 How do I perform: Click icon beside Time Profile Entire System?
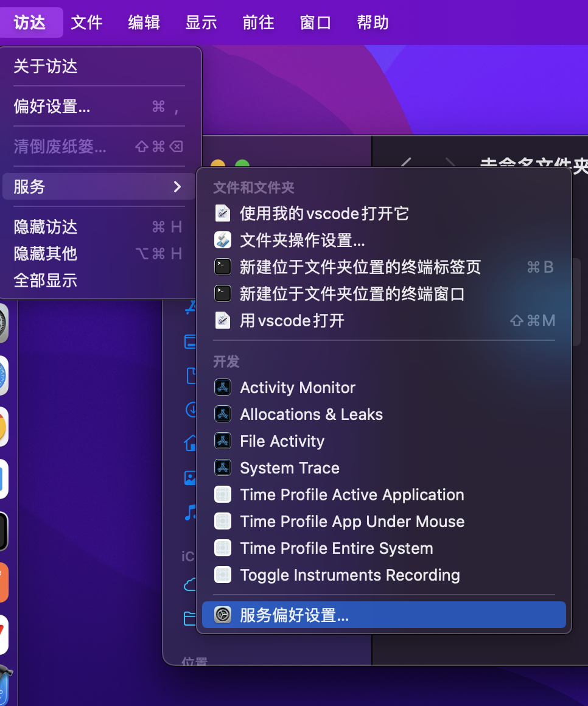pyautogui.click(x=222, y=548)
